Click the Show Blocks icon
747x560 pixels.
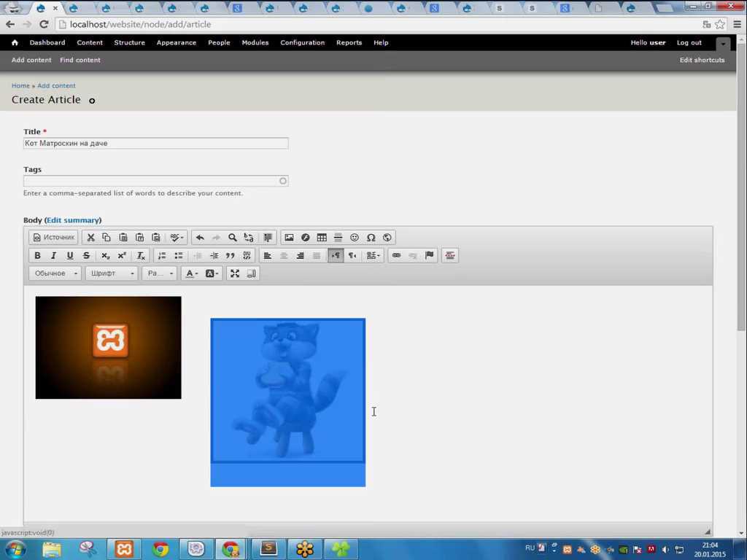coord(251,273)
